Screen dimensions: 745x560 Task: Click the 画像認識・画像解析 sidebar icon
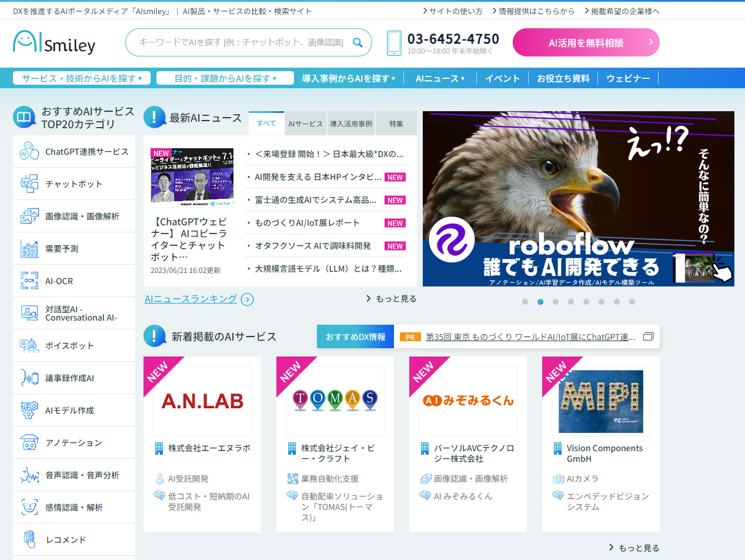[x=29, y=216]
